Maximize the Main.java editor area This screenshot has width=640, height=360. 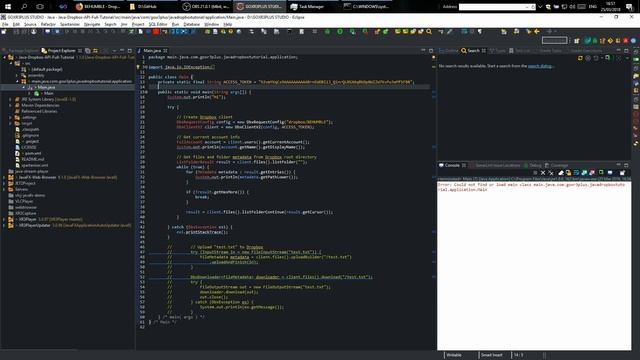(431, 51)
